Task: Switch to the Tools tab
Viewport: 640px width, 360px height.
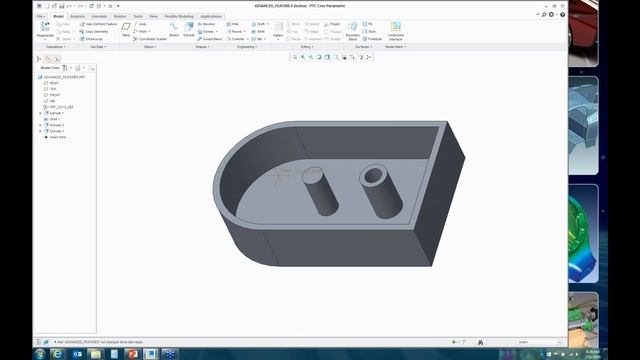Action: (x=138, y=16)
